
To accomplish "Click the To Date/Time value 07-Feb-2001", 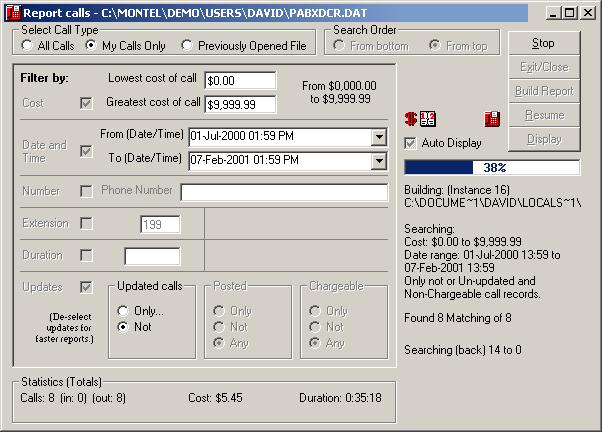I will coord(244,160).
